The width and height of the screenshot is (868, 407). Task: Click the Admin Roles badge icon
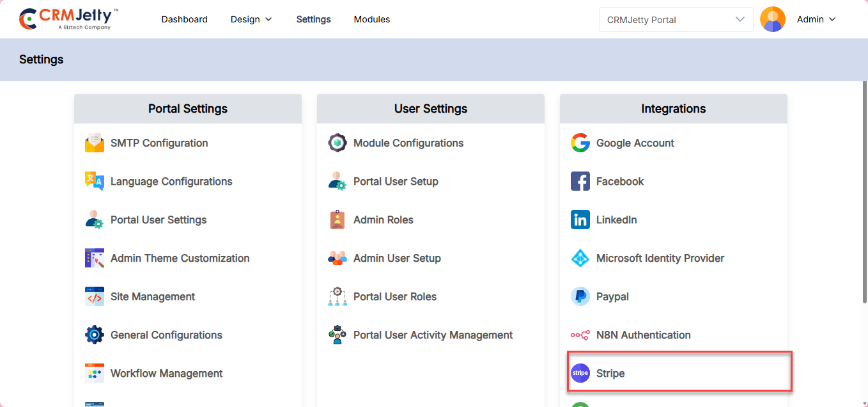(337, 220)
